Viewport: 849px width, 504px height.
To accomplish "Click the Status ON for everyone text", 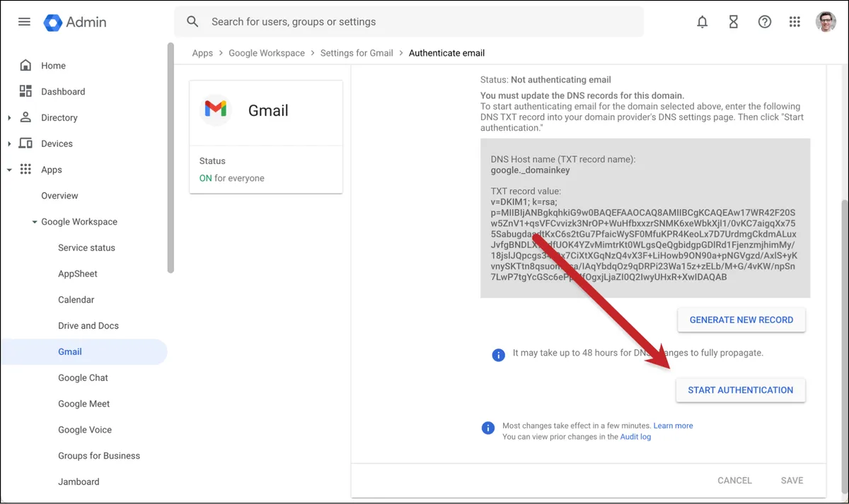I will (x=232, y=178).
